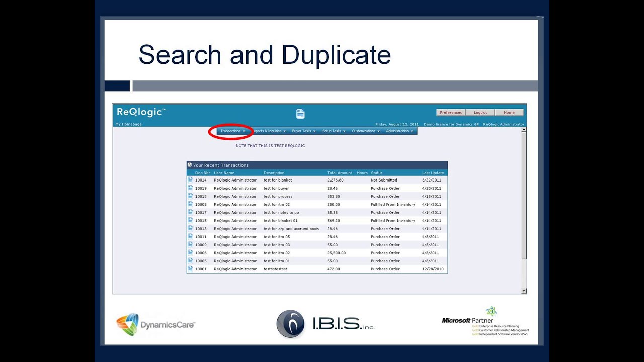
Task: Click the document icon in the ReQlogic header
Action: (300, 114)
